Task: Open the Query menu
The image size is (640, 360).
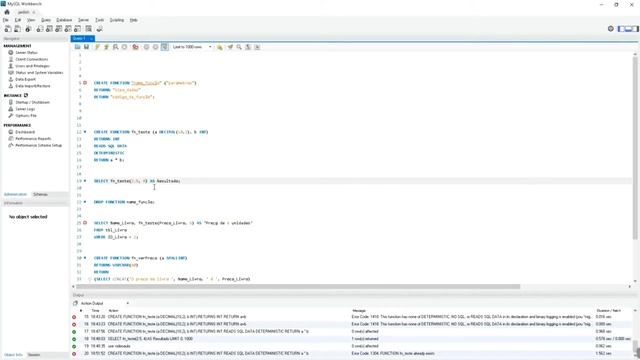Action: (x=46, y=20)
